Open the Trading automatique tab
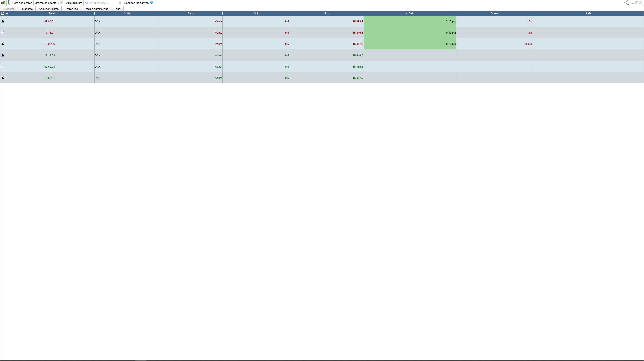This screenshot has height=361, width=644. coord(96,9)
